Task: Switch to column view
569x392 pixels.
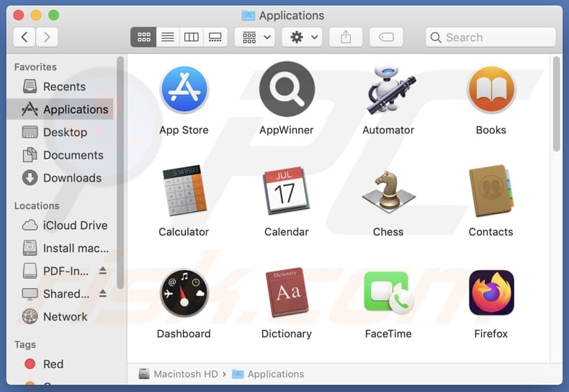Action: [x=192, y=37]
